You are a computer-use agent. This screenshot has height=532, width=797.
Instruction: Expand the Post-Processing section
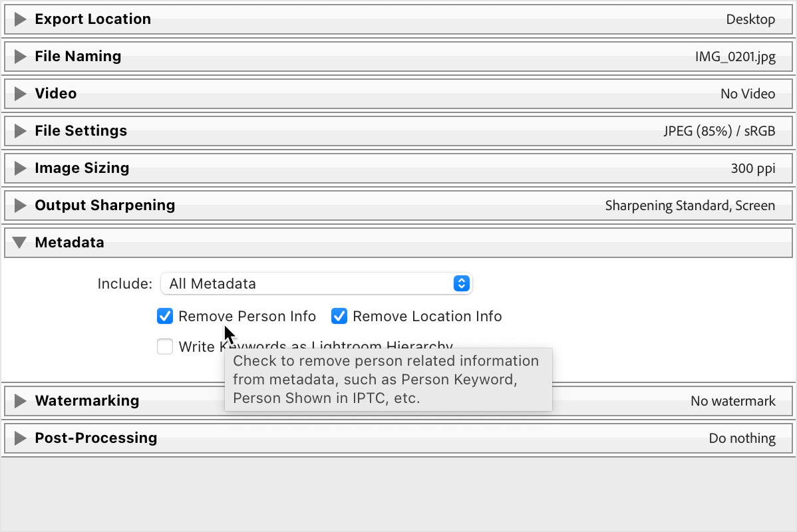19,438
